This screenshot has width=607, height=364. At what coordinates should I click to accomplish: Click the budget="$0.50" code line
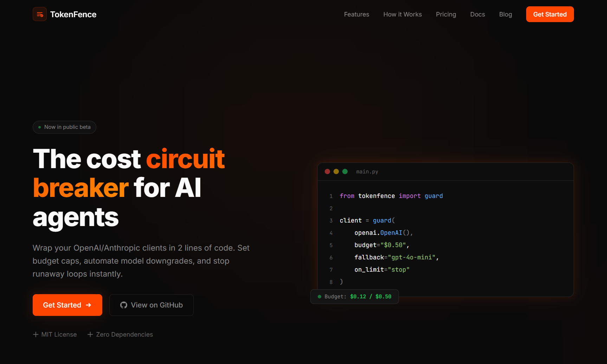pyautogui.click(x=382, y=245)
